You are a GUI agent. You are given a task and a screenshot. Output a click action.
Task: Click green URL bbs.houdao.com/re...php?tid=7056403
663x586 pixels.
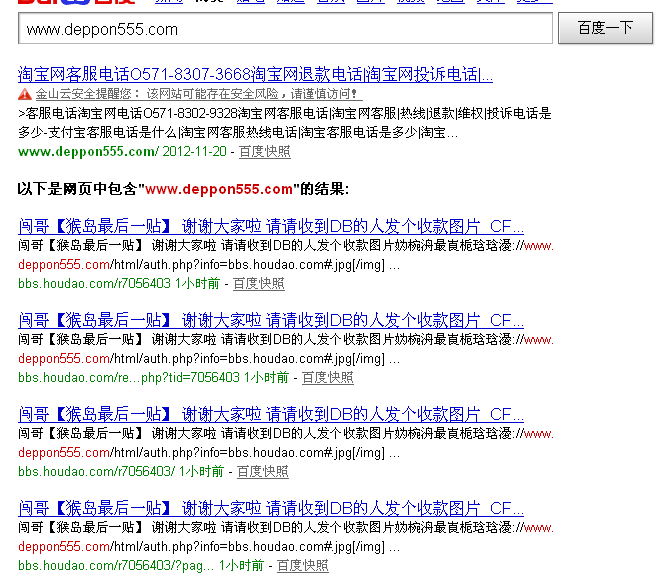(153, 377)
